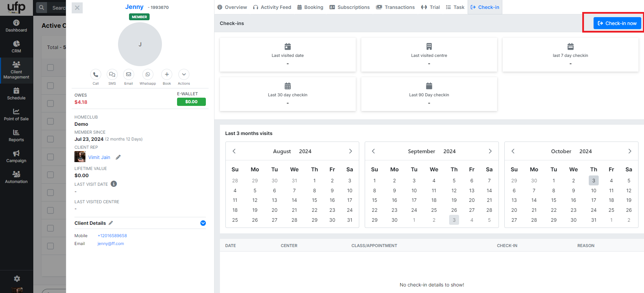The image size is (644, 293).
Task: Go to next month on October calendar
Action: pos(630,151)
